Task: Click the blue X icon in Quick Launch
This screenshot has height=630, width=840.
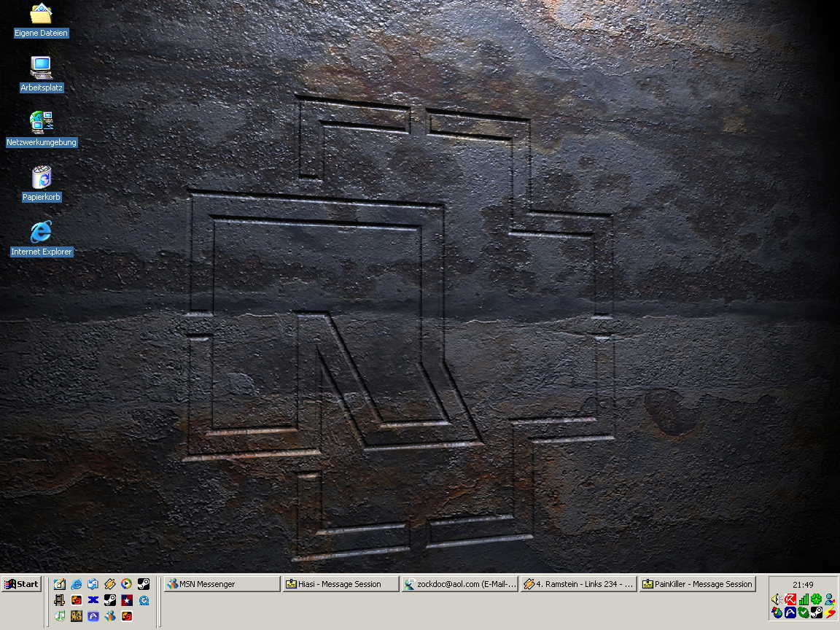Action: pos(93,600)
